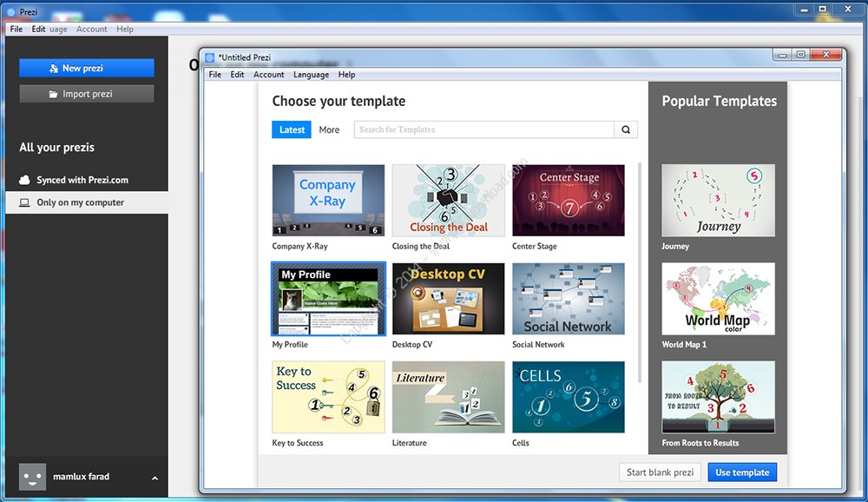Open Edit menu in main Prezi window
The image size is (868, 502).
point(38,29)
